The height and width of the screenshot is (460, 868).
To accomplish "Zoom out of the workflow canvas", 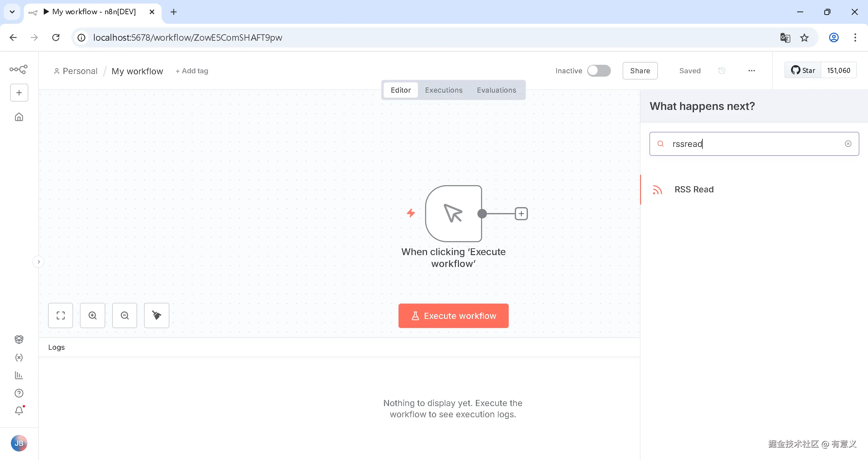I will [x=124, y=315].
